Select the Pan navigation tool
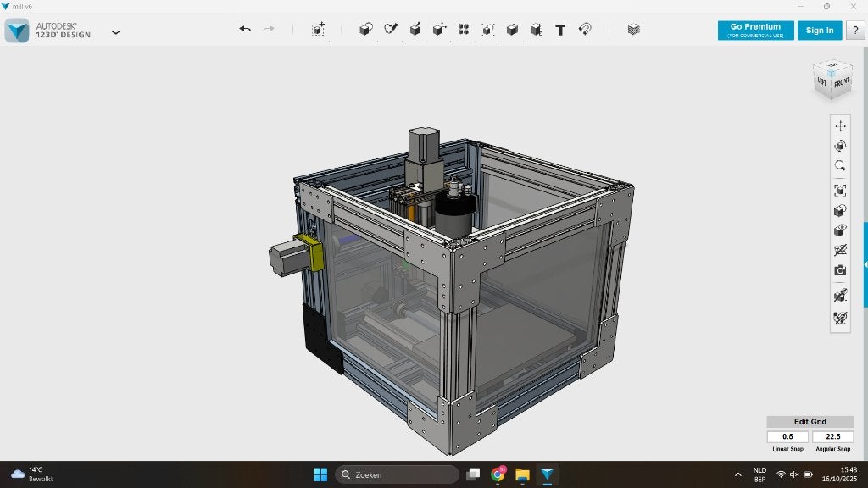Image resolution: width=868 pixels, height=488 pixels. (840, 126)
